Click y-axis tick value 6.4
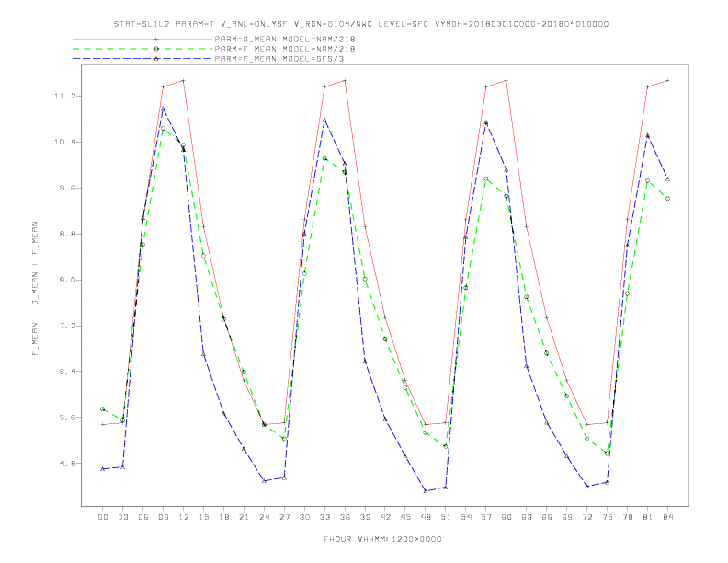 (x=67, y=372)
